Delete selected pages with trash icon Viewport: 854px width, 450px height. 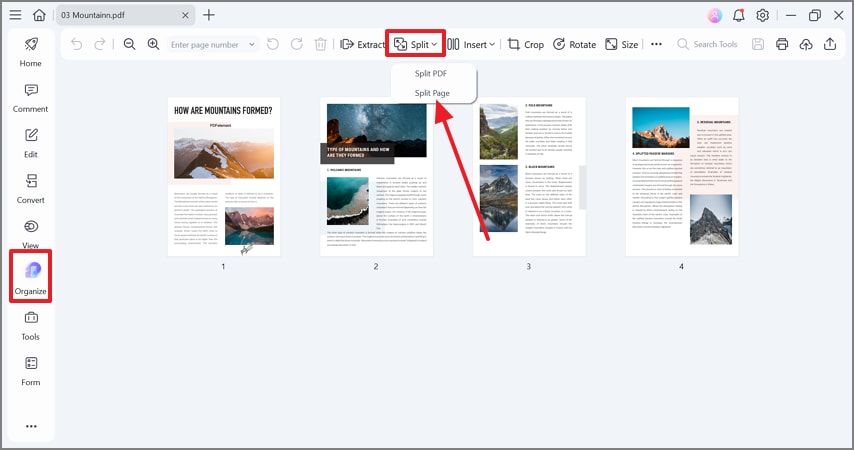[x=321, y=44]
